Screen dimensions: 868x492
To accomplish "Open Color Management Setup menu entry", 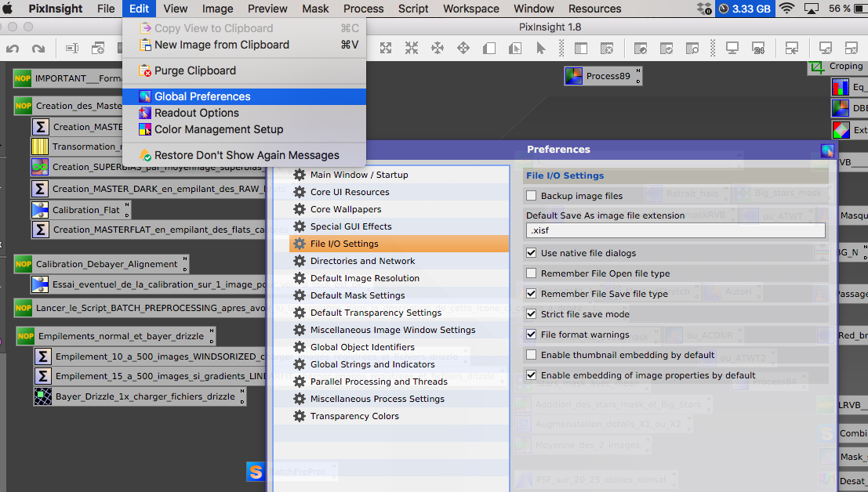I will coord(244,129).
